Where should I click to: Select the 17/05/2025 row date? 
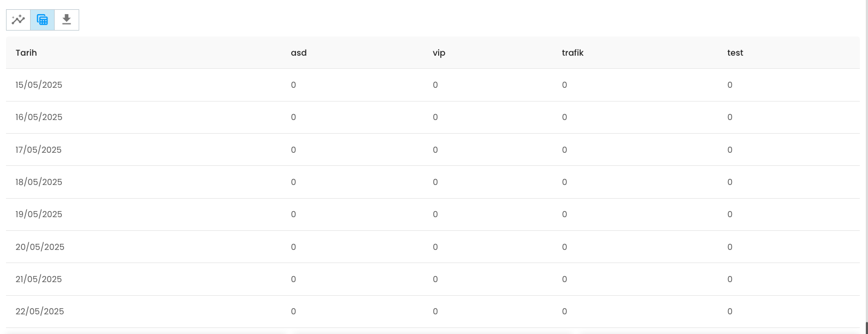coord(39,150)
